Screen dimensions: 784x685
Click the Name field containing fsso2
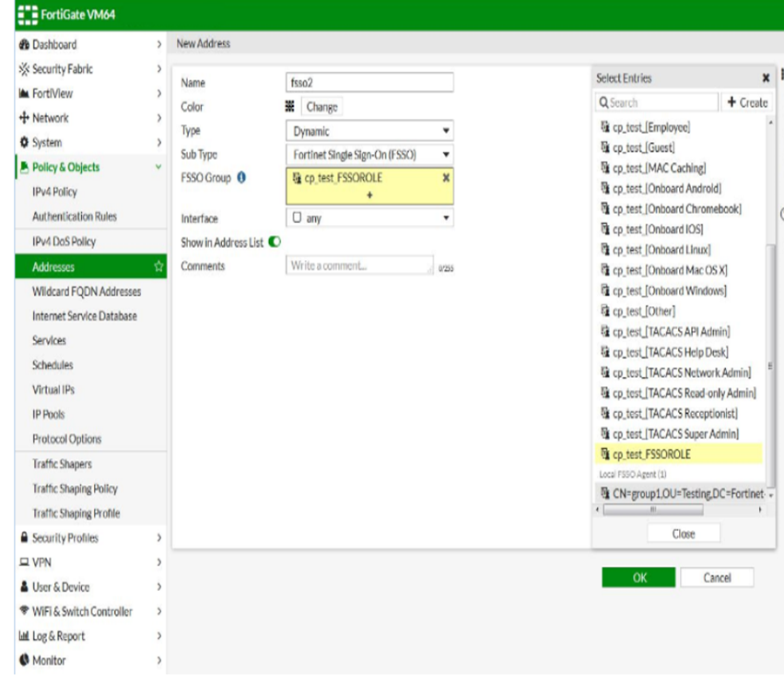pos(369,82)
